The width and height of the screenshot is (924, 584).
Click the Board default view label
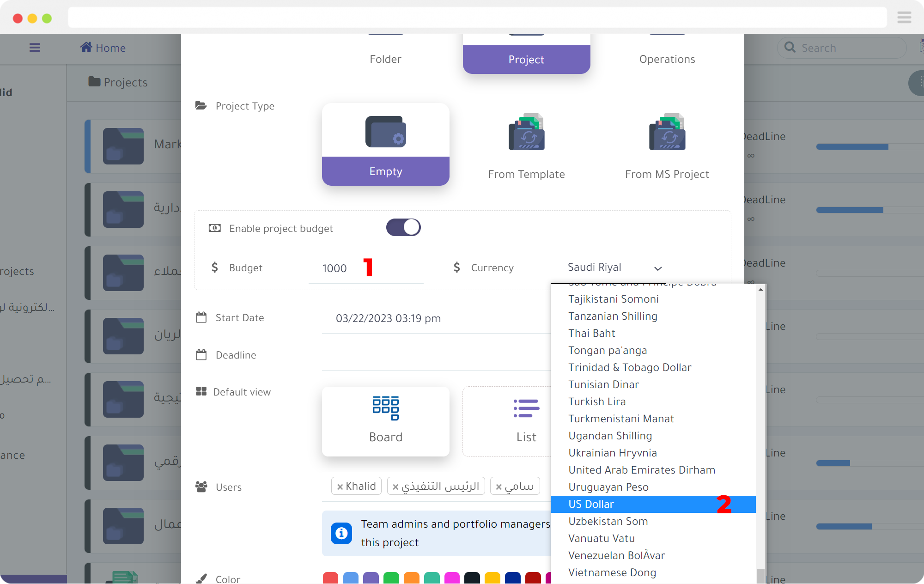coord(386,437)
